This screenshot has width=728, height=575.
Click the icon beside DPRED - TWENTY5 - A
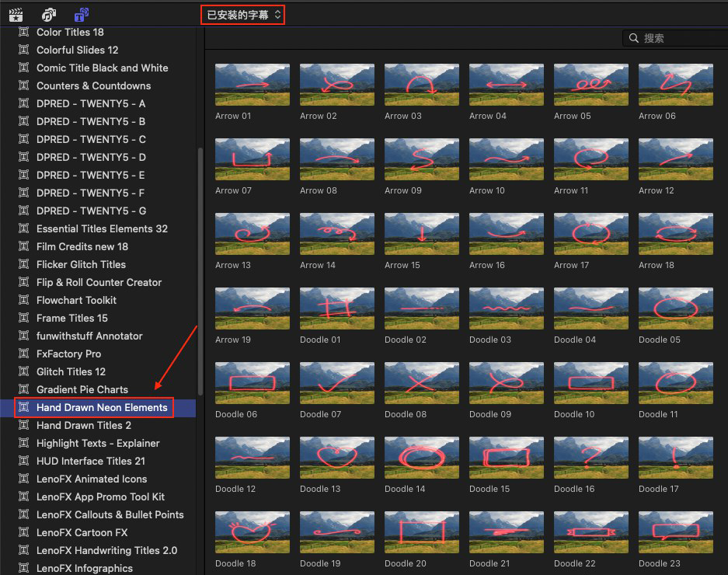coord(23,103)
